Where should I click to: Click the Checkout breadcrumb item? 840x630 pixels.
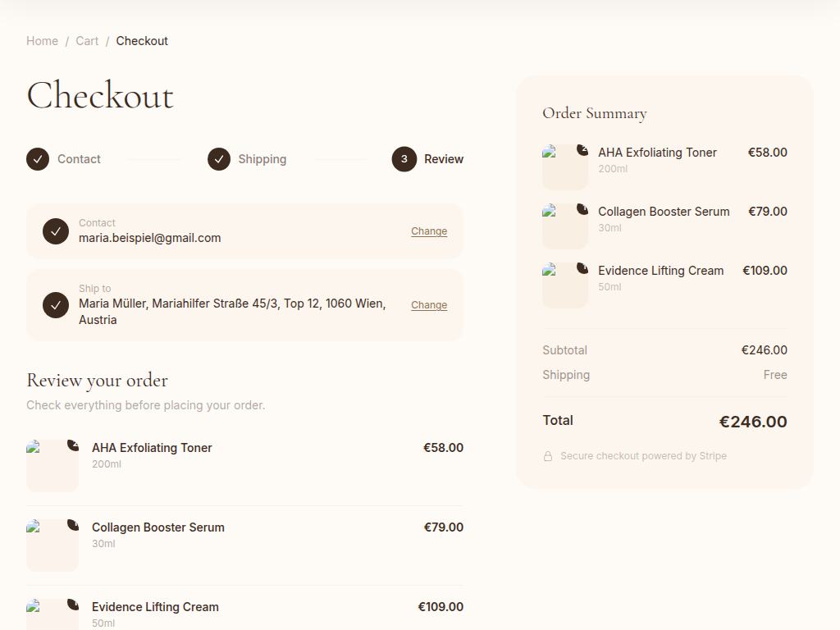click(142, 41)
